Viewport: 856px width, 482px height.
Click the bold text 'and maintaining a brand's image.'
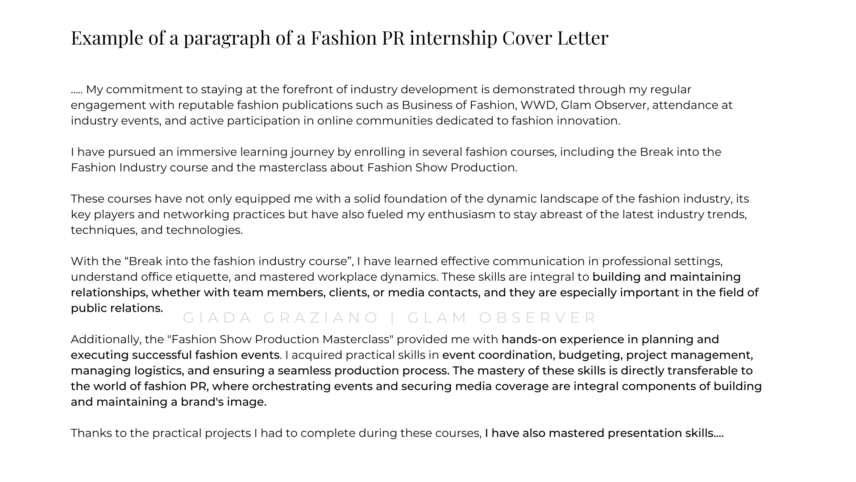tap(169, 402)
